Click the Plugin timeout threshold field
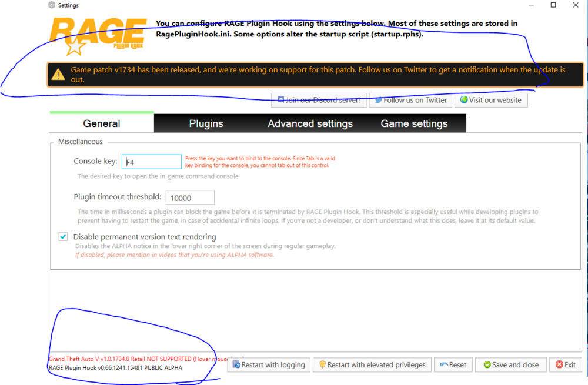This screenshot has width=588, height=385. coord(190,197)
